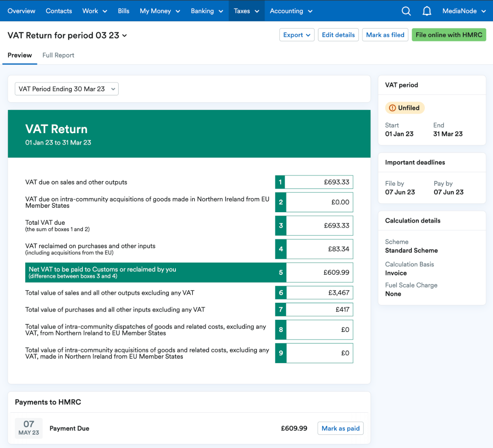
Task: Switch to the Preview tab
Action: tap(19, 55)
